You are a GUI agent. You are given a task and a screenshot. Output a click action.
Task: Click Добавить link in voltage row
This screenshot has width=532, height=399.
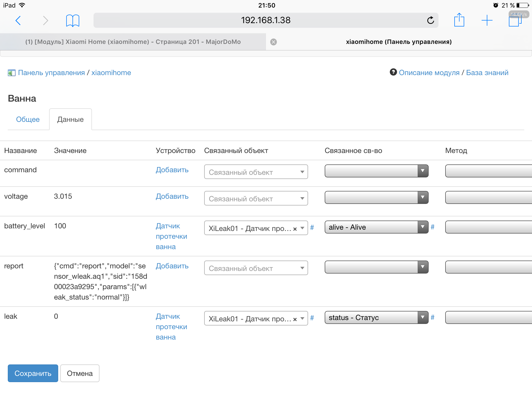(x=172, y=196)
